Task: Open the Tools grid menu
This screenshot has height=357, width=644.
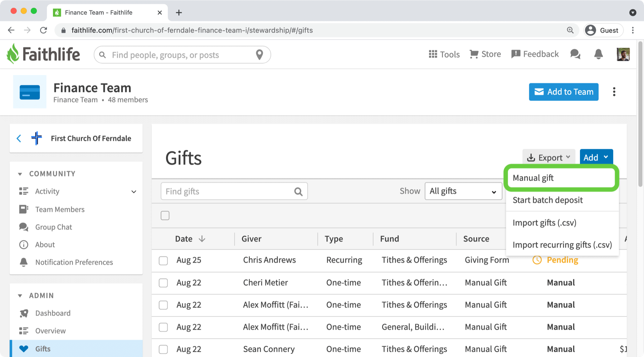Action: (444, 54)
